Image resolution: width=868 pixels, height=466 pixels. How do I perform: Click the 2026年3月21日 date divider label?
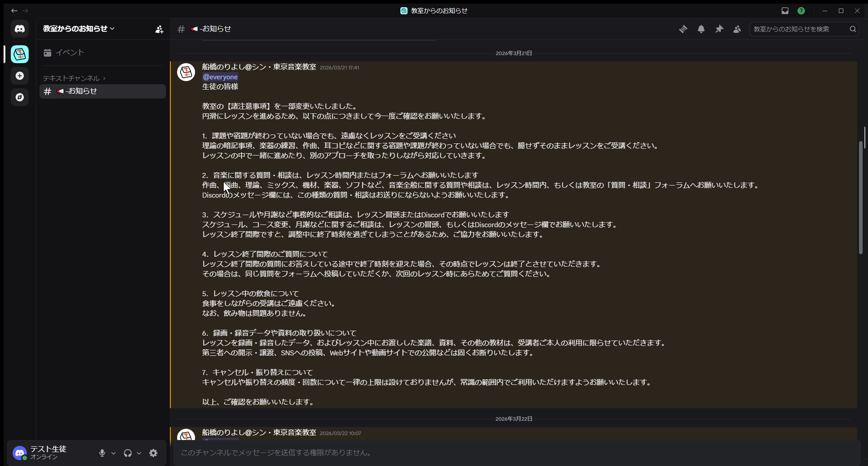[x=514, y=53]
